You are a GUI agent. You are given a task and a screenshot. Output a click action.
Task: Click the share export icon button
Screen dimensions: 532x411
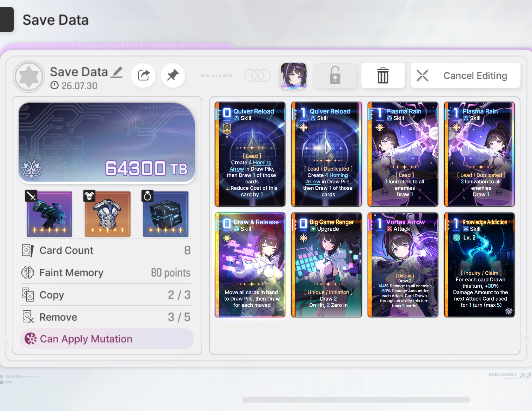pos(144,75)
